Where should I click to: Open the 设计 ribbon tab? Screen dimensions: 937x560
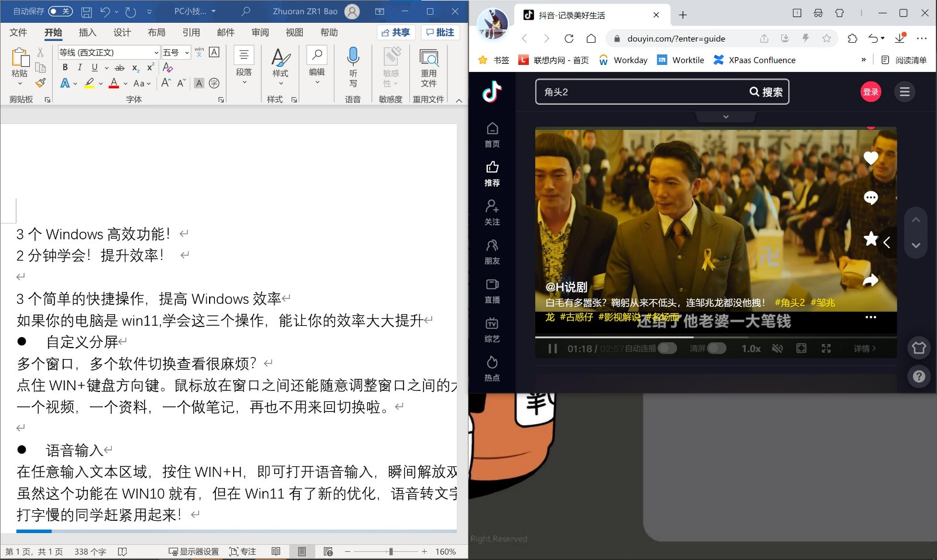coord(122,32)
